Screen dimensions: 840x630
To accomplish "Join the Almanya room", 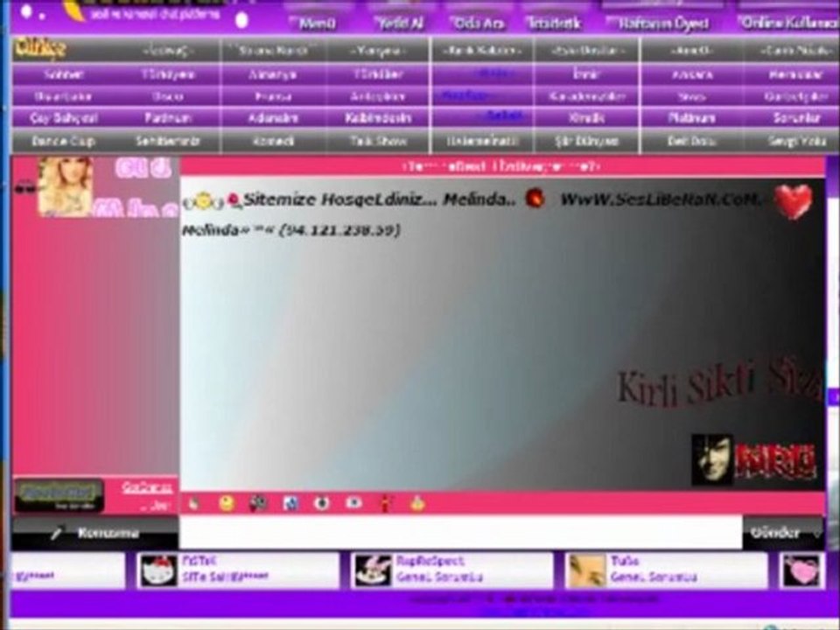I will (273, 74).
